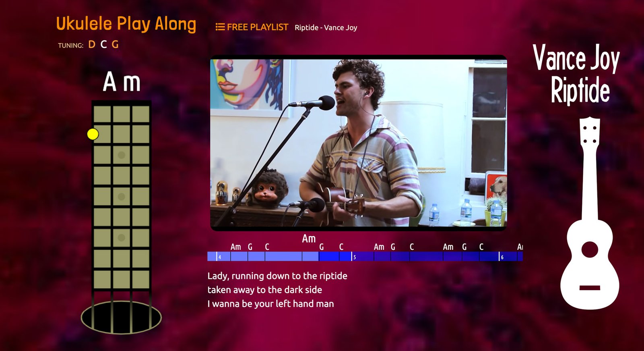Select tuning letter D
This screenshot has width=644, height=351.
pos(92,44)
